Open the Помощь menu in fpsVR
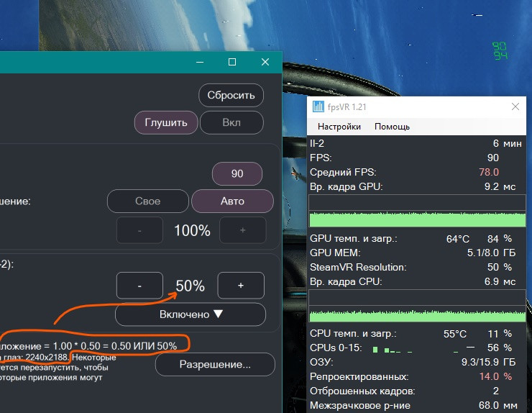Viewport: 532px width, 413px height. pyautogui.click(x=392, y=127)
